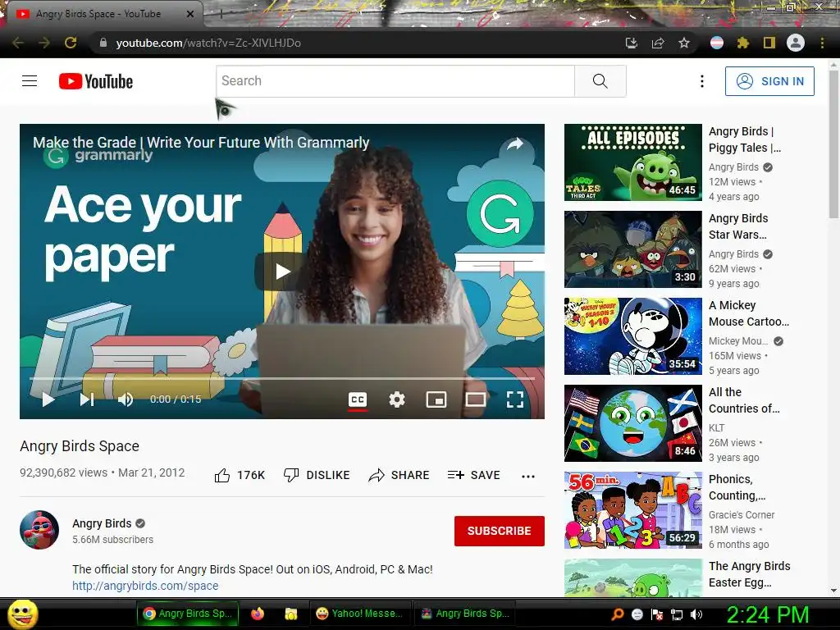
Task: Click the Grammarly ad title text
Action: click(x=201, y=143)
